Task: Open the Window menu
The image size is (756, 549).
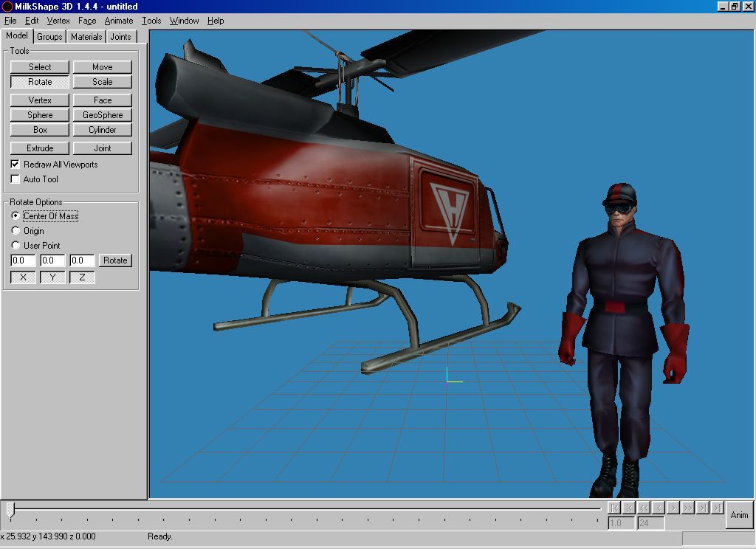Action: [x=184, y=21]
